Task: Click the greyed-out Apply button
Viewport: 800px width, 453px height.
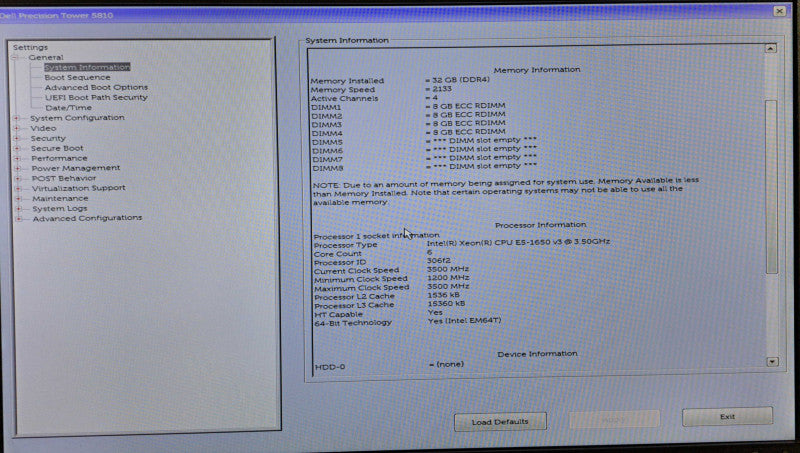Action: pos(614,419)
